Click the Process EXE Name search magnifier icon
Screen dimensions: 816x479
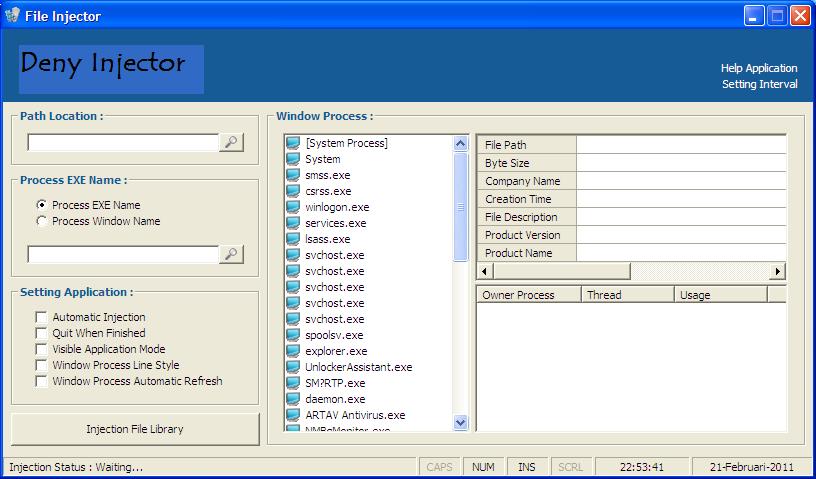click(231, 254)
